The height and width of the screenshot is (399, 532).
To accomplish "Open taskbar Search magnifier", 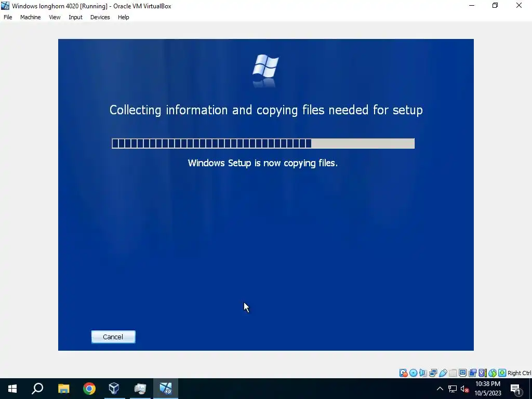I will [37, 389].
